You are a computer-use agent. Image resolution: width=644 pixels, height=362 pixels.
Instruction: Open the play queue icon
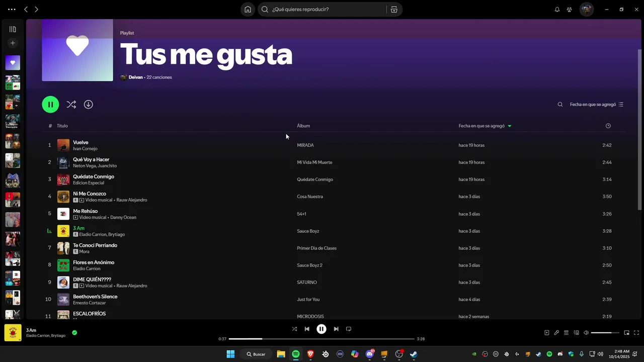point(566,333)
